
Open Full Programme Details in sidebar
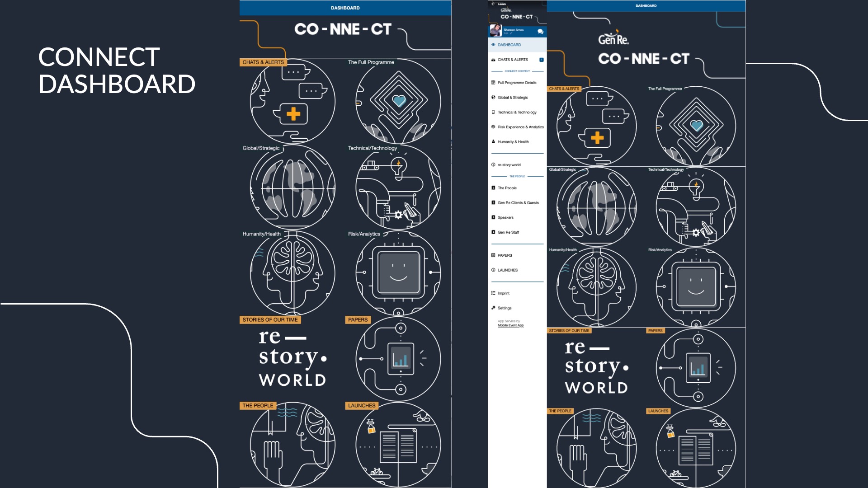tap(517, 83)
